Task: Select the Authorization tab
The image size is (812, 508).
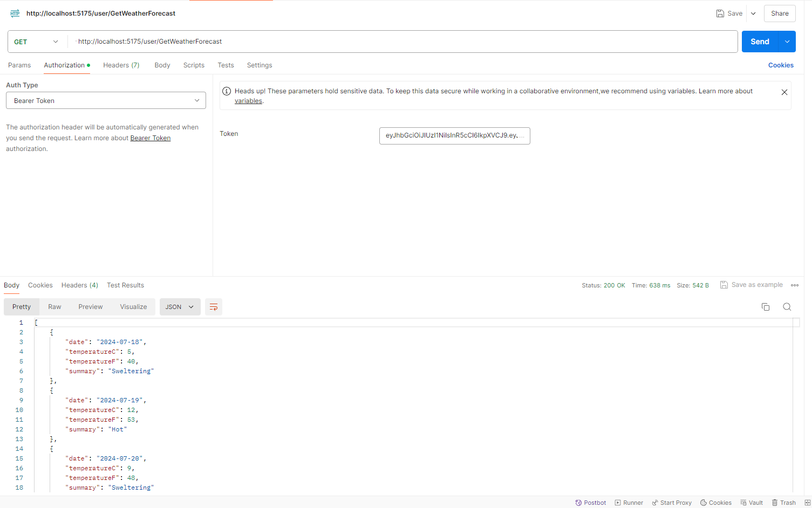Action: pyautogui.click(x=66, y=65)
